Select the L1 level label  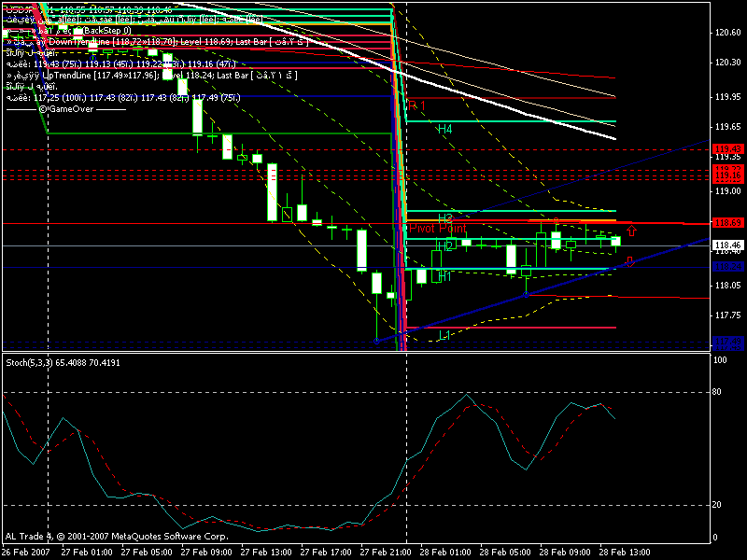point(445,334)
